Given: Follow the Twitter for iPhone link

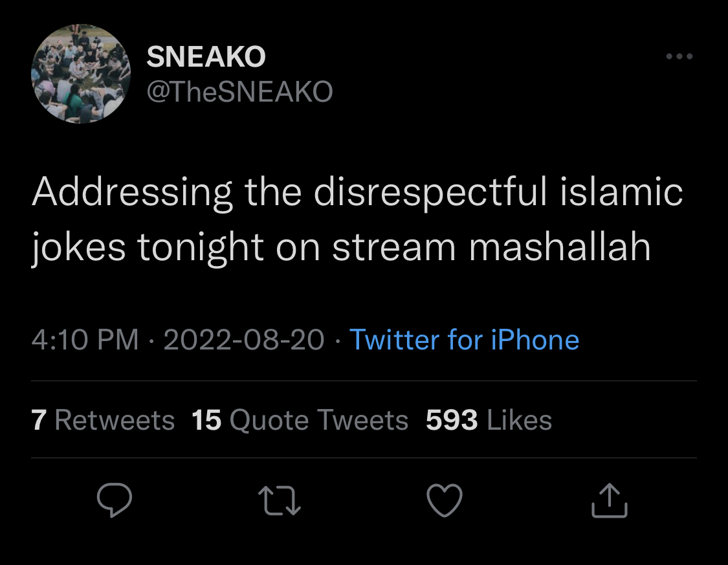Looking at the screenshot, I should [464, 339].
